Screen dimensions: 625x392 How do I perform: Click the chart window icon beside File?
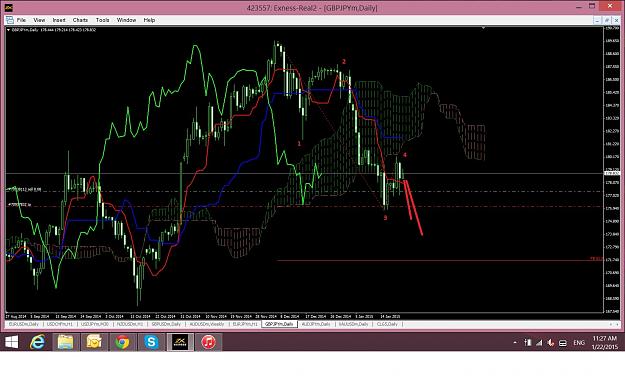10,20
